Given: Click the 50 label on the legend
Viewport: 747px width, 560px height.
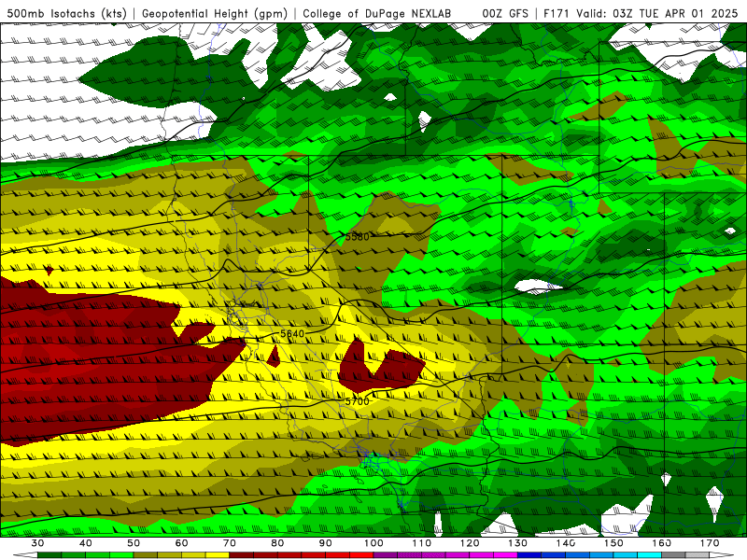Looking at the screenshot, I should coord(134,543).
